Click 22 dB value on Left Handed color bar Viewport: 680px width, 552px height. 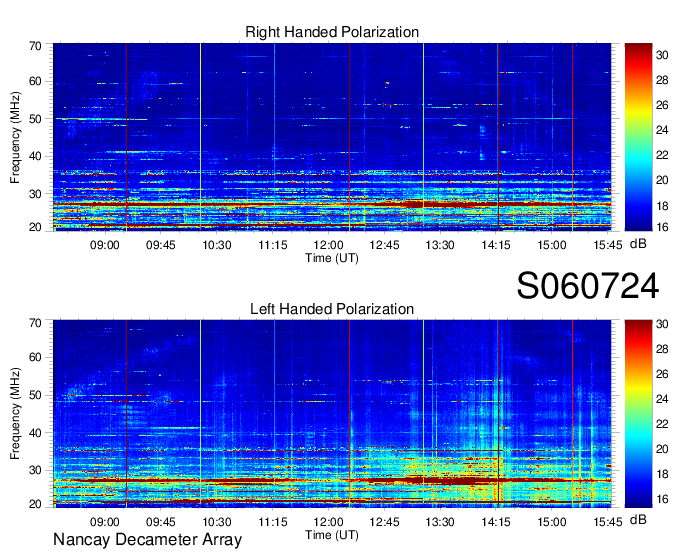662,424
